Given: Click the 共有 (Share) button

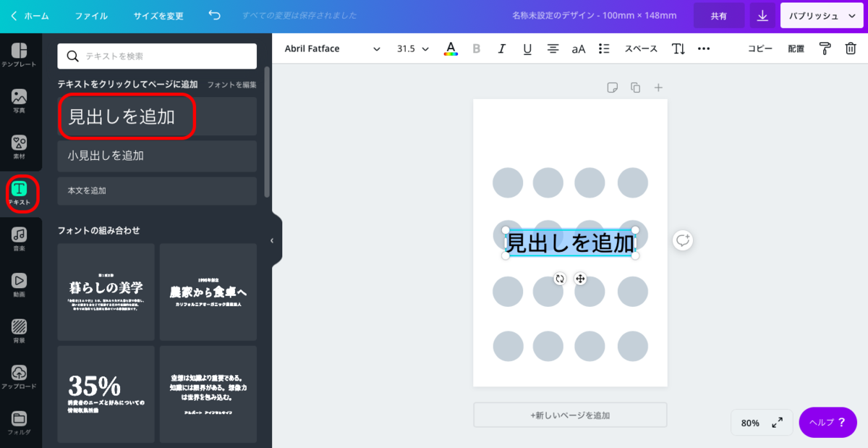Looking at the screenshot, I should click(x=718, y=14).
